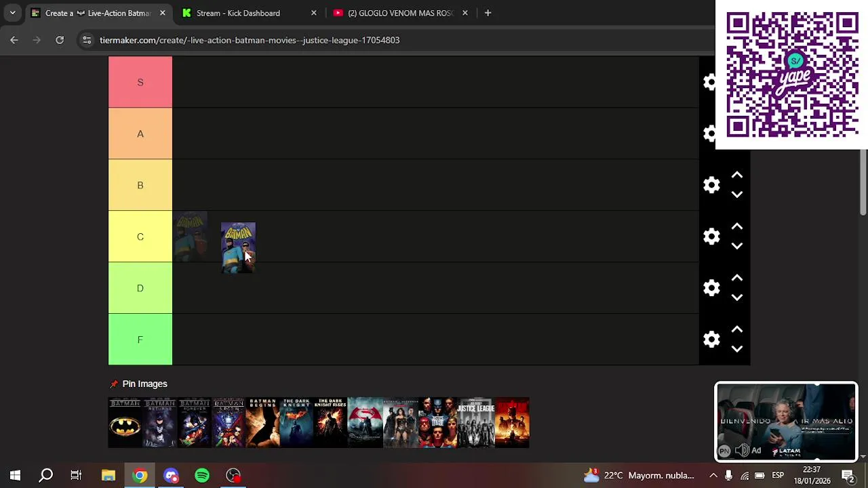Open settings gear for tier B

pos(711,185)
